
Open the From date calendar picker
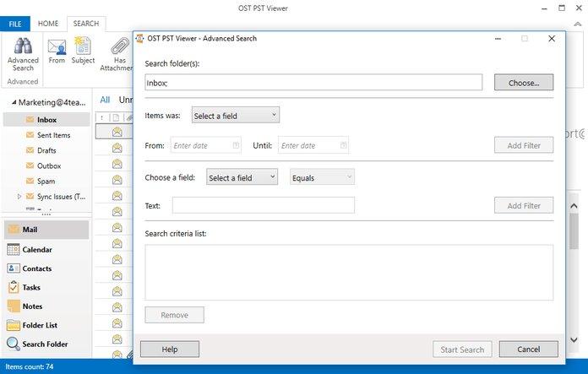(236, 145)
